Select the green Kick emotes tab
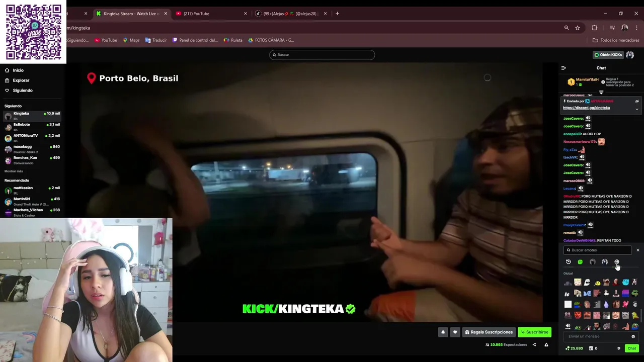 pyautogui.click(x=580, y=262)
